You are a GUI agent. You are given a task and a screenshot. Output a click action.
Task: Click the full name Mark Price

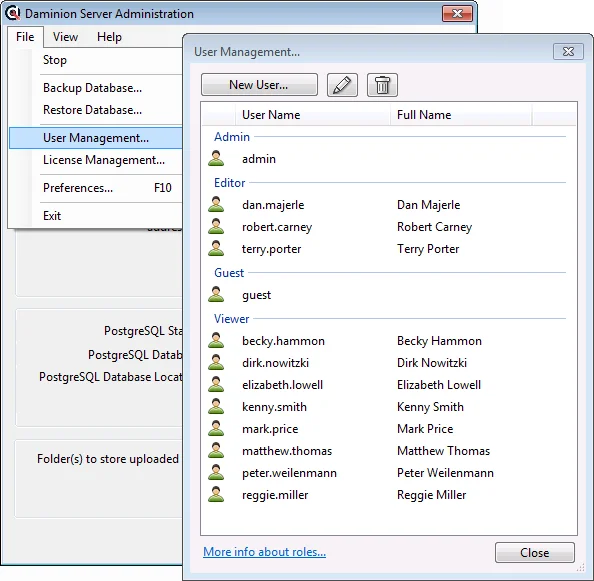tap(425, 429)
